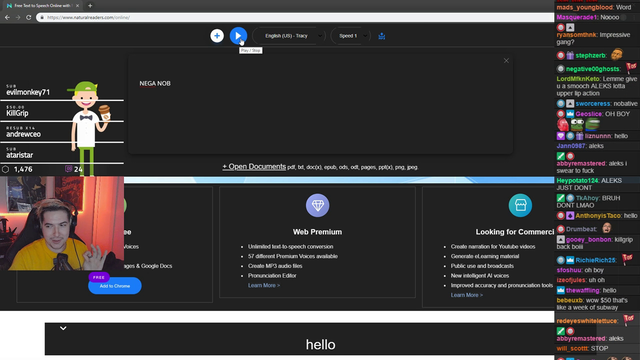Click chat username LordMfknKeto
This screenshot has width=640, height=360.
point(578,79)
